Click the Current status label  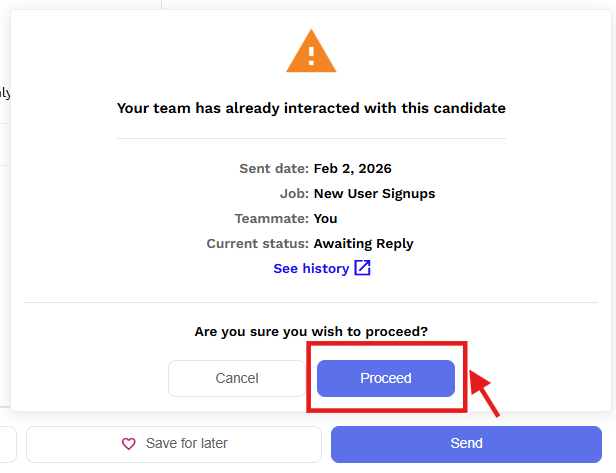[x=257, y=243]
